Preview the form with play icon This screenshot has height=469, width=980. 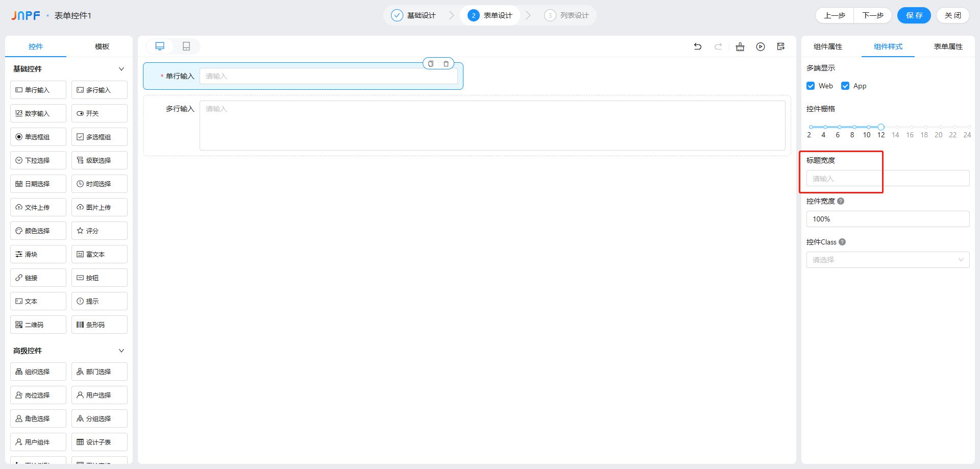pyautogui.click(x=761, y=46)
